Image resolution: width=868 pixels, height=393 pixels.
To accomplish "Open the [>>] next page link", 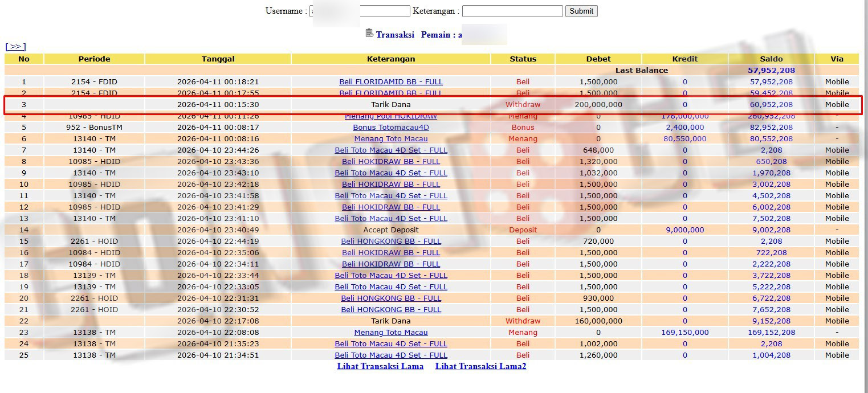I will [x=15, y=47].
